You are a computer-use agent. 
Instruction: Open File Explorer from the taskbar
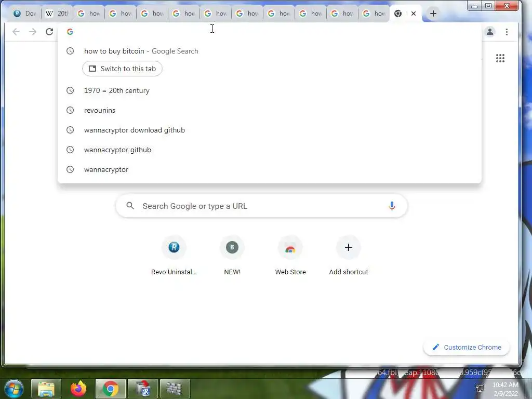point(46,389)
